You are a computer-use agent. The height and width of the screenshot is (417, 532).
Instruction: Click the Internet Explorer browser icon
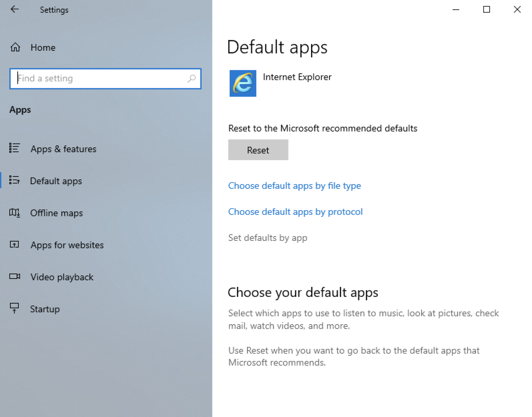click(242, 83)
